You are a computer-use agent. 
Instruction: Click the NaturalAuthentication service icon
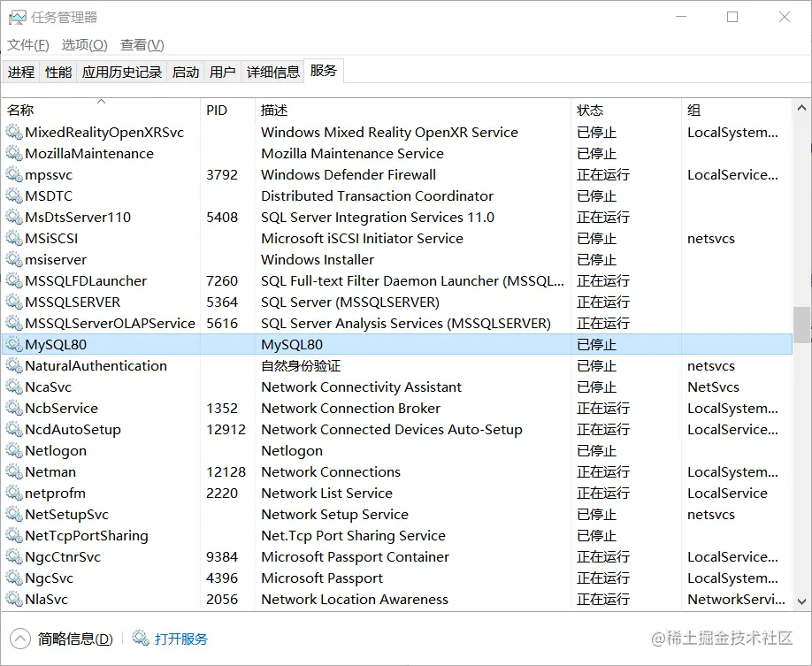(x=14, y=365)
